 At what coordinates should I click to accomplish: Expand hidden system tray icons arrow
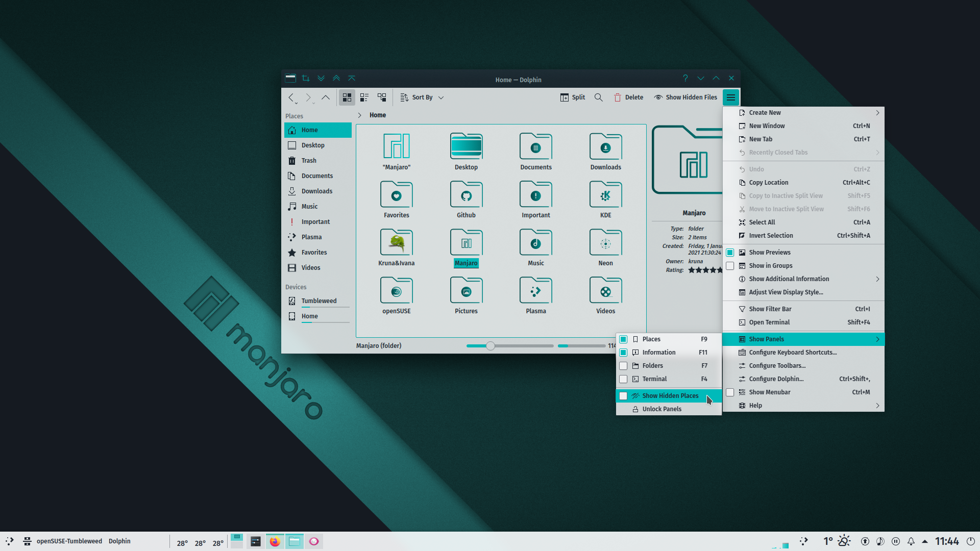(925, 541)
